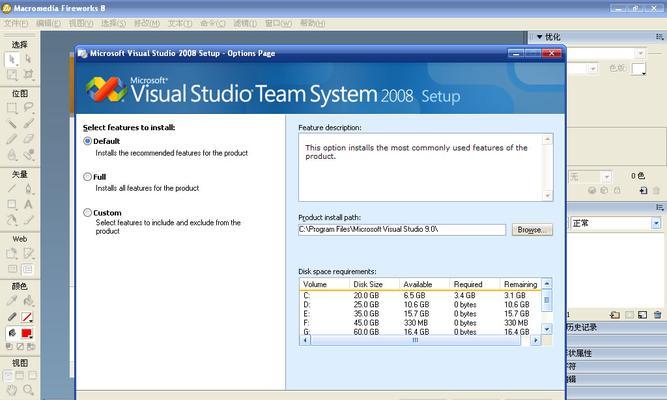Image resolution: width=667 pixels, height=400 pixels.
Task: Open the 编辑(E) menu
Action: click(48, 23)
